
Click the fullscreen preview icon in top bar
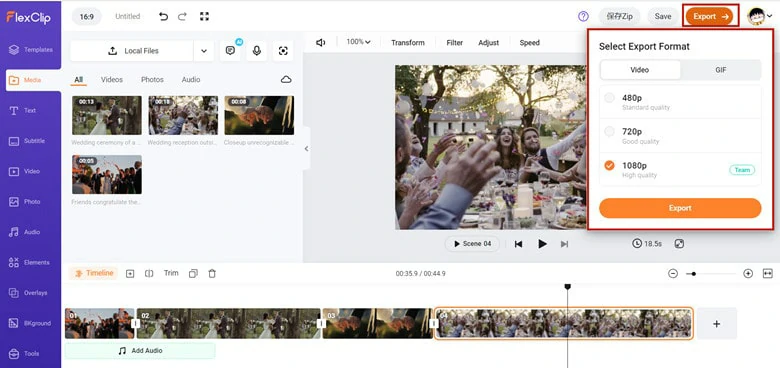click(x=204, y=16)
